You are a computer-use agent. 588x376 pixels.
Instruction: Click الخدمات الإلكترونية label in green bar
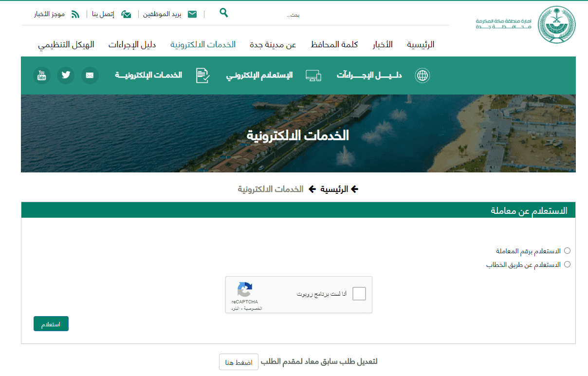pos(148,75)
